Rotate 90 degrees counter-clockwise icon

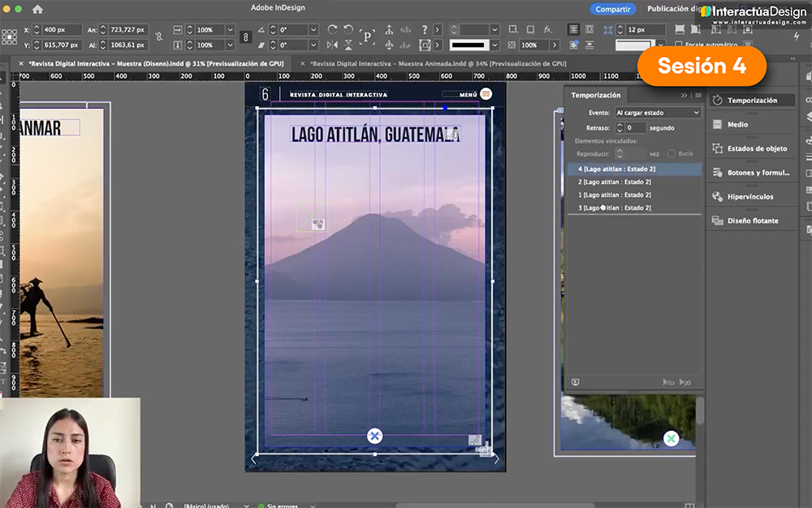348,29
